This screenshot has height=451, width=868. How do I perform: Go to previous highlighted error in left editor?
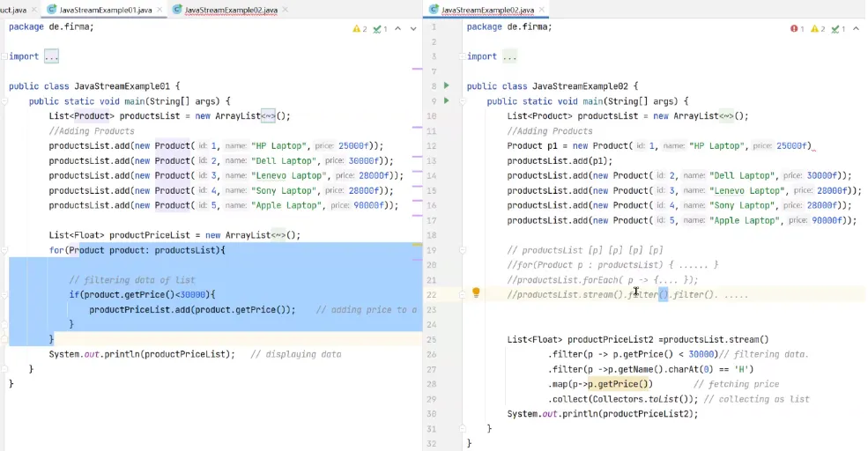398,29
